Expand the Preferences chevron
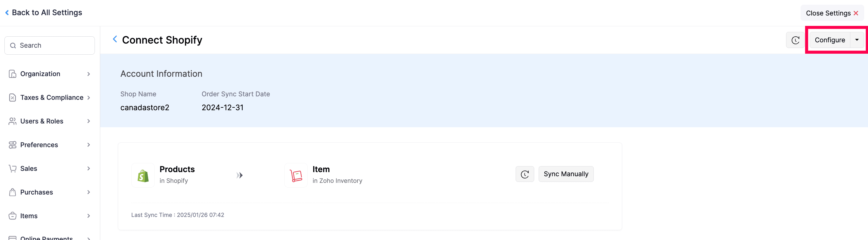The height and width of the screenshot is (240, 868). pyautogui.click(x=89, y=145)
